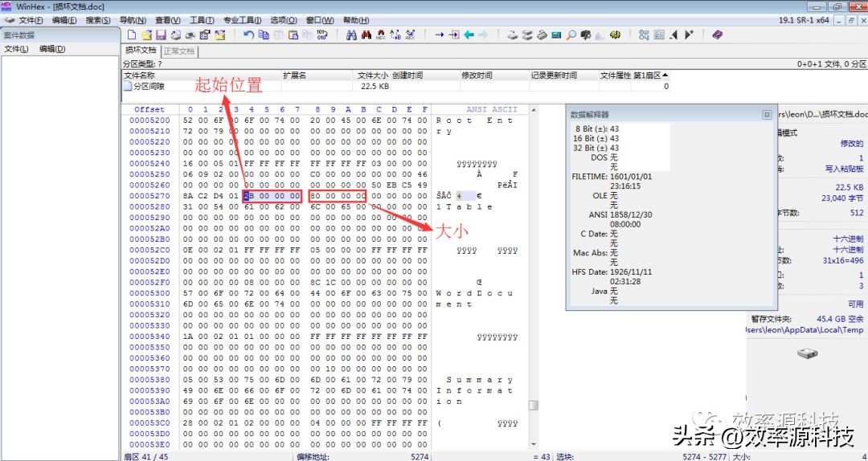The width and height of the screenshot is (868, 461).
Task: Click 扇区 41 / 45 in status bar
Action: [145, 456]
